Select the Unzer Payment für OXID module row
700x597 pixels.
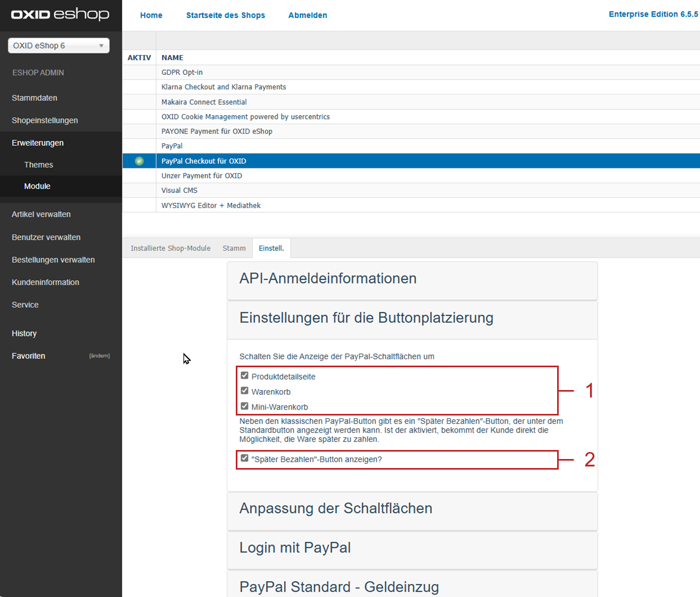tap(202, 175)
